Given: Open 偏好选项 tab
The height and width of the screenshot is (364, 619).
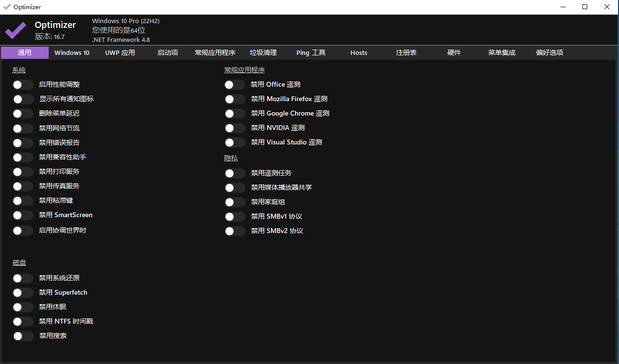Looking at the screenshot, I should 550,53.
